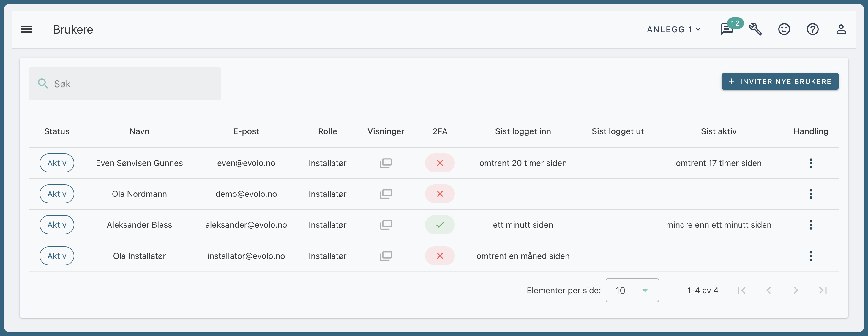
Task: Open messages with 12 notifications
Action: tap(727, 29)
